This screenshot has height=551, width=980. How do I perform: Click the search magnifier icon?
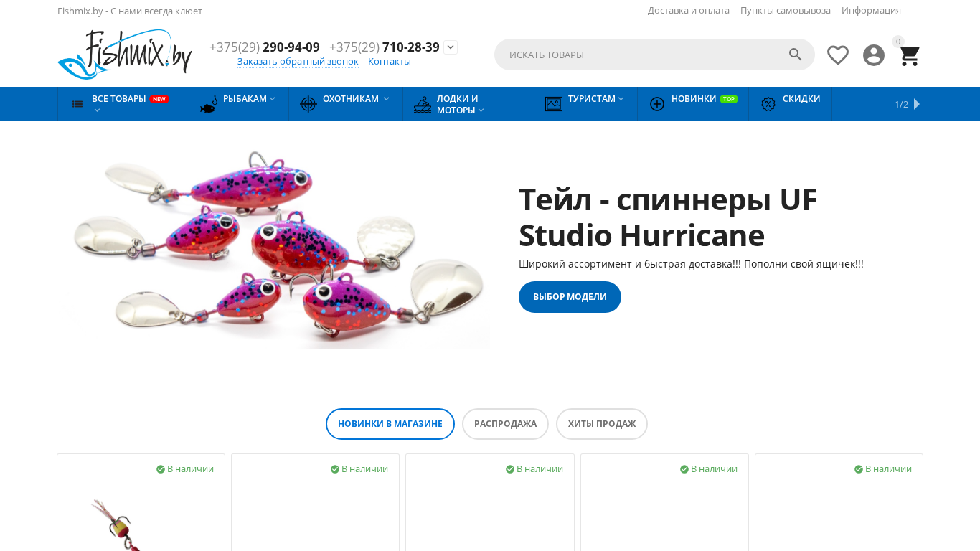click(x=796, y=55)
